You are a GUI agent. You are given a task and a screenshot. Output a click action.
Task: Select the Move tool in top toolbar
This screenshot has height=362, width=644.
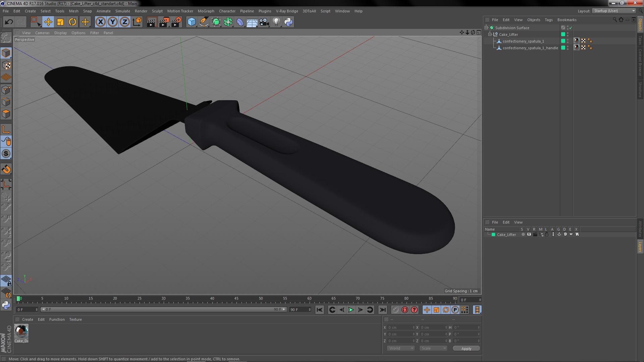tap(48, 22)
